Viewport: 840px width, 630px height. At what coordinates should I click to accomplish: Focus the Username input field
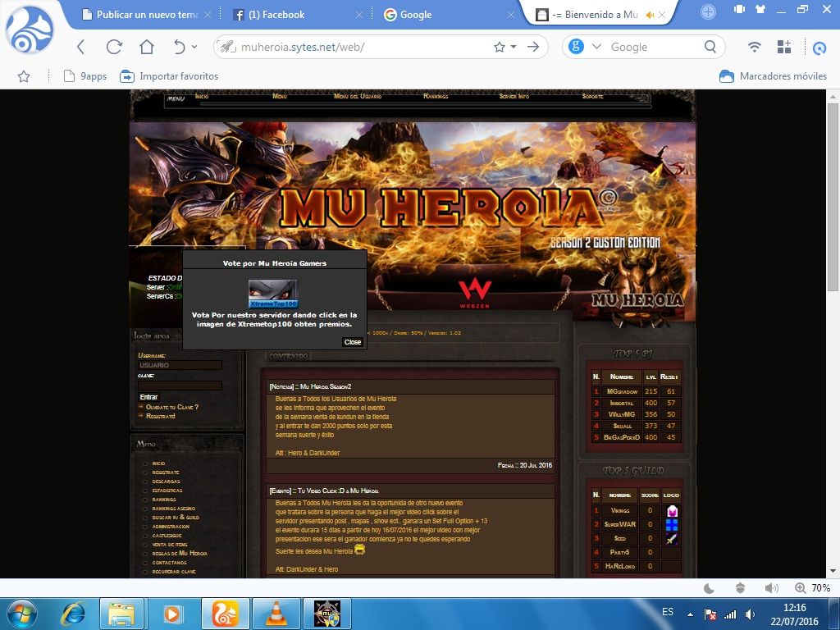(x=180, y=365)
